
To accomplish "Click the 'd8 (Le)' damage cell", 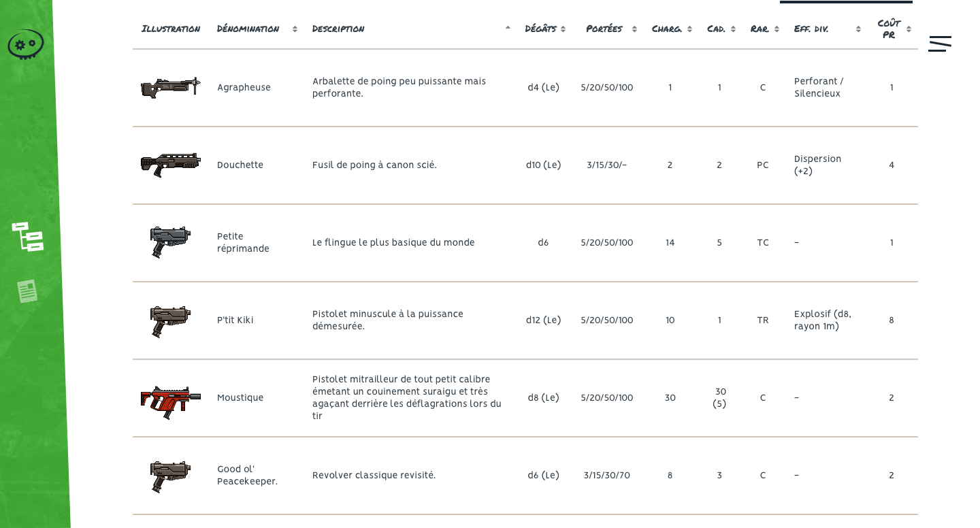I will 543,398.
